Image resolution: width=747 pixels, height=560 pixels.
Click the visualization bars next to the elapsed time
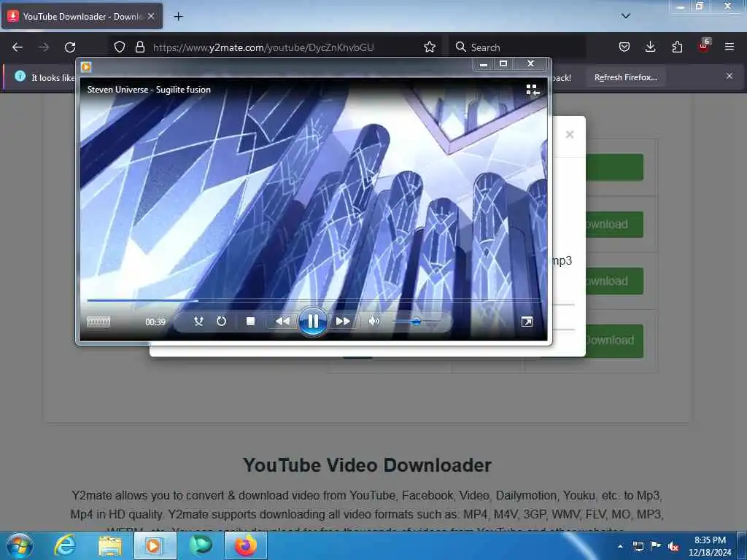pyautogui.click(x=98, y=322)
